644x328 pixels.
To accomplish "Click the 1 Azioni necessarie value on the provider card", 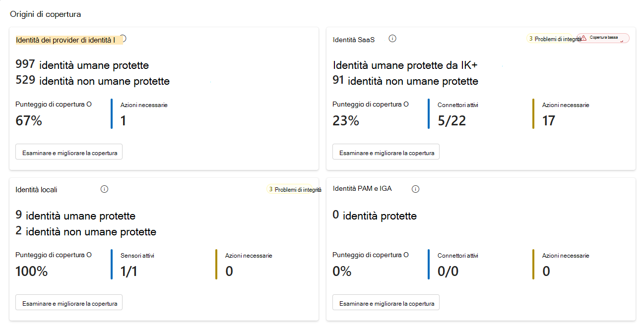I will coord(122,120).
